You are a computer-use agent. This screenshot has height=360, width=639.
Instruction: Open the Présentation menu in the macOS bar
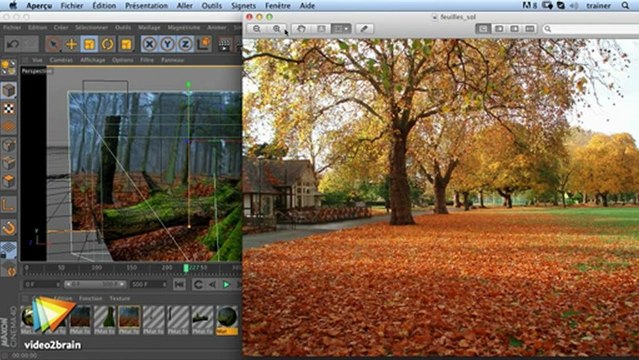(x=146, y=6)
